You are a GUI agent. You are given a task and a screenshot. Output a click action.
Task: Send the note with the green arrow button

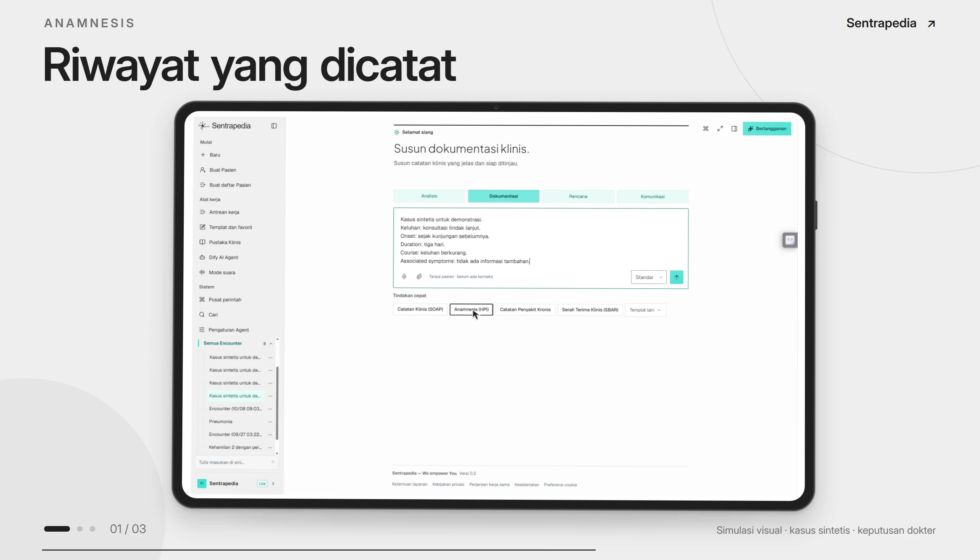click(x=677, y=277)
